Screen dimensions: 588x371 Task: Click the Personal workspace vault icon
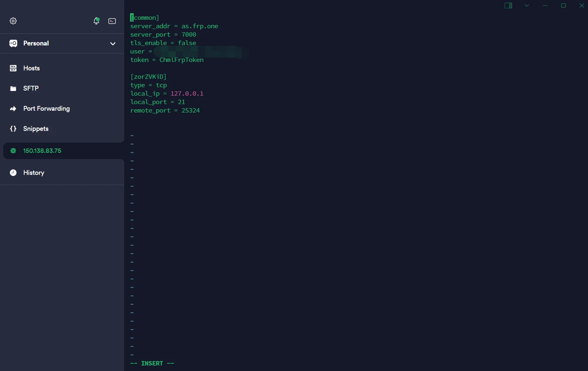(x=14, y=43)
